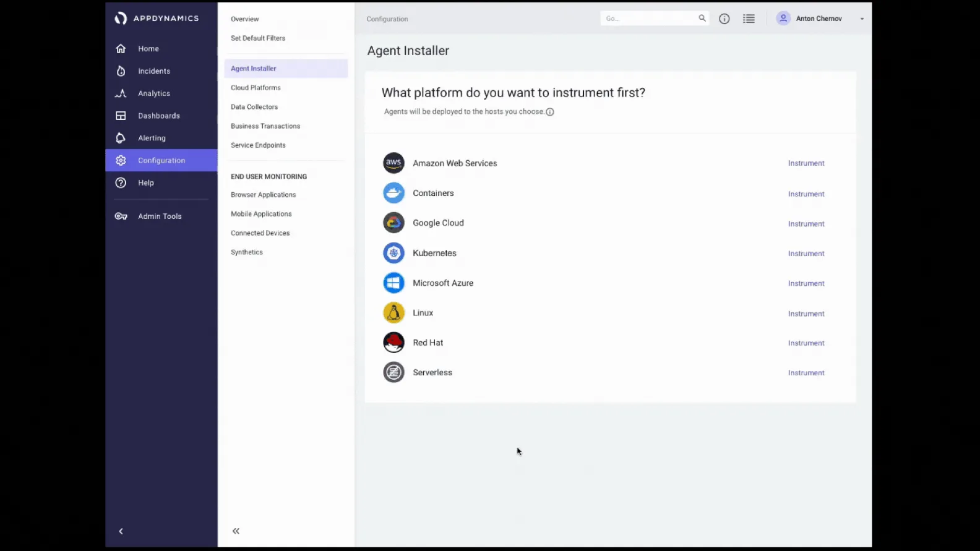The width and height of the screenshot is (980, 551).
Task: Open the info icon in top bar
Action: tap(724, 19)
